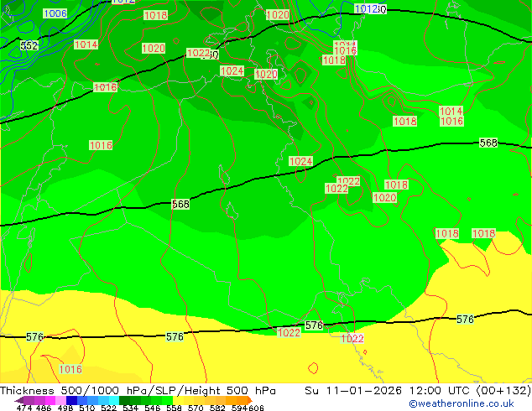Click the bright yellow legend swatch at 558

click(178, 400)
